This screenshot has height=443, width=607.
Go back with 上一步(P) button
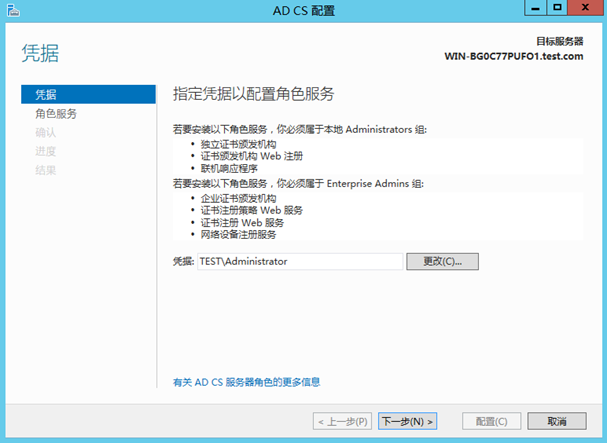click(343, 421)
